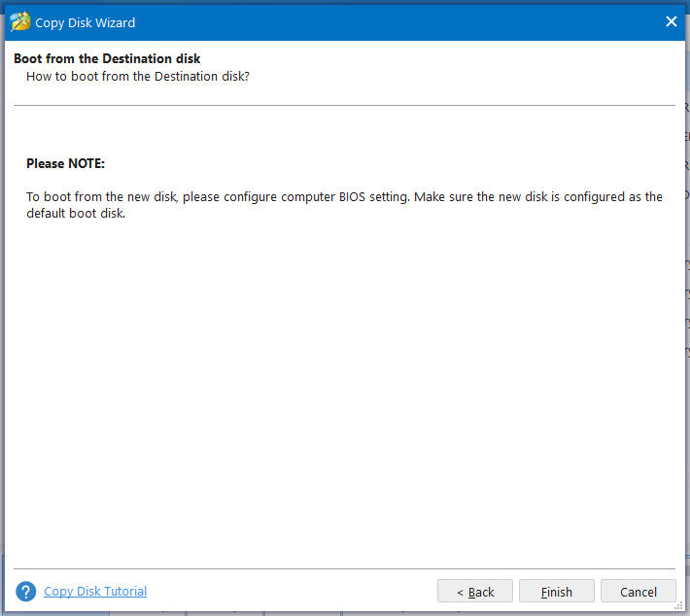Go back with the Back button
This screenshot has height=616, width=690.
(x=475, y=591)
